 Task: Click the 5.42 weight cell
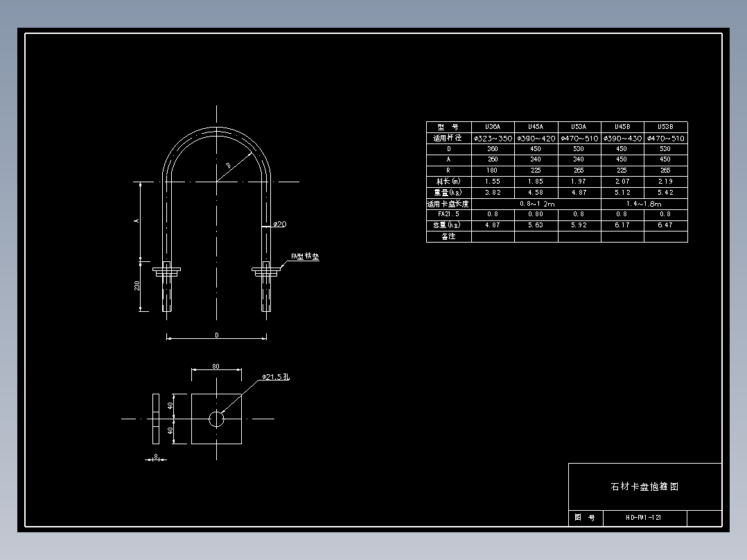(665, 193)
